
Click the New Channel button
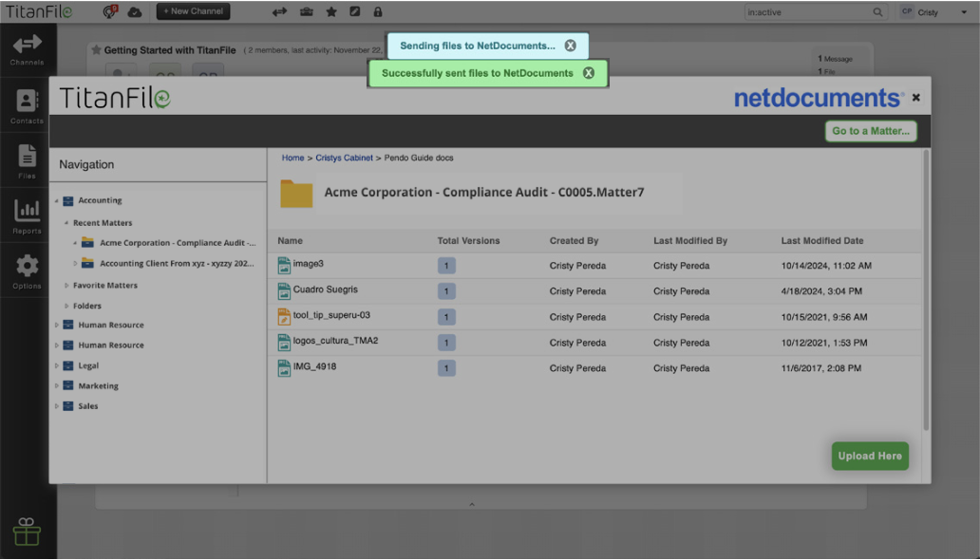pyautogui.click(x=193, y=11)
